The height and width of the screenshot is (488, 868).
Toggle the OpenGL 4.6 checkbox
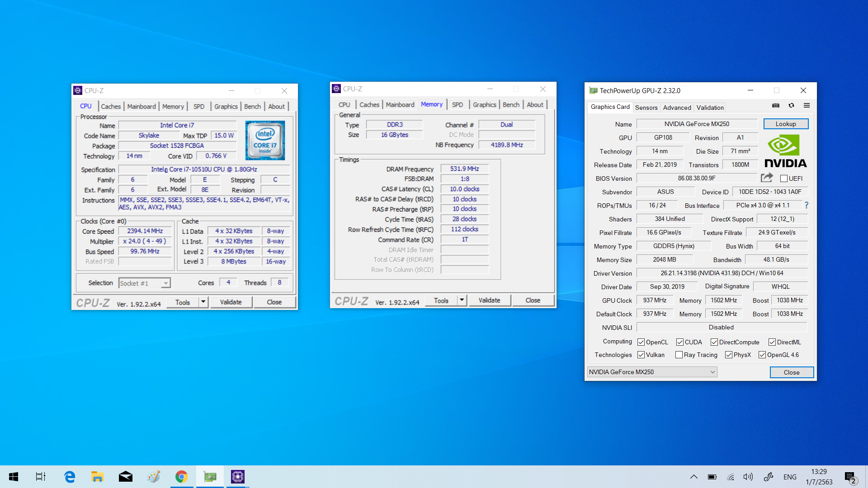(x=762, y=355)
